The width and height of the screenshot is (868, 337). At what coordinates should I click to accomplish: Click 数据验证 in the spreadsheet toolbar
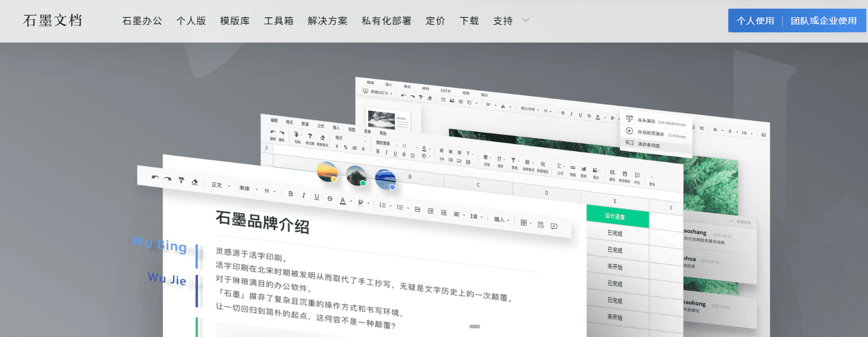(543, 167)
